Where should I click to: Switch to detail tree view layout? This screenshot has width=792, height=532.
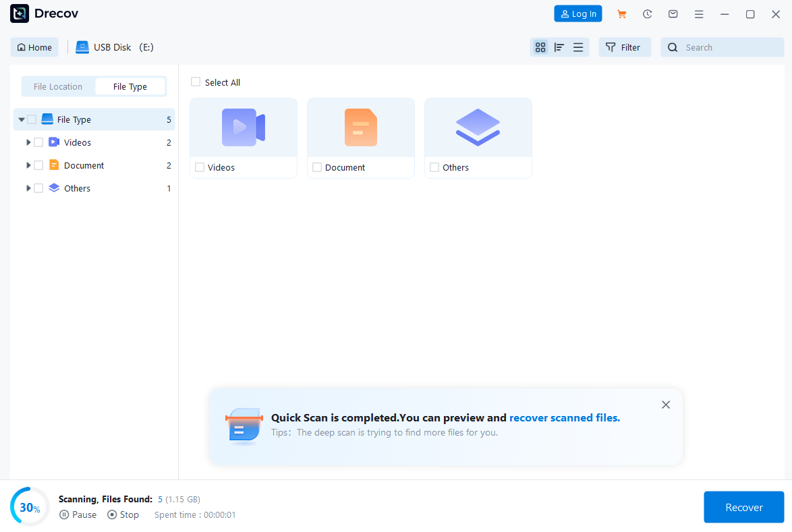[x=559, y=47]
